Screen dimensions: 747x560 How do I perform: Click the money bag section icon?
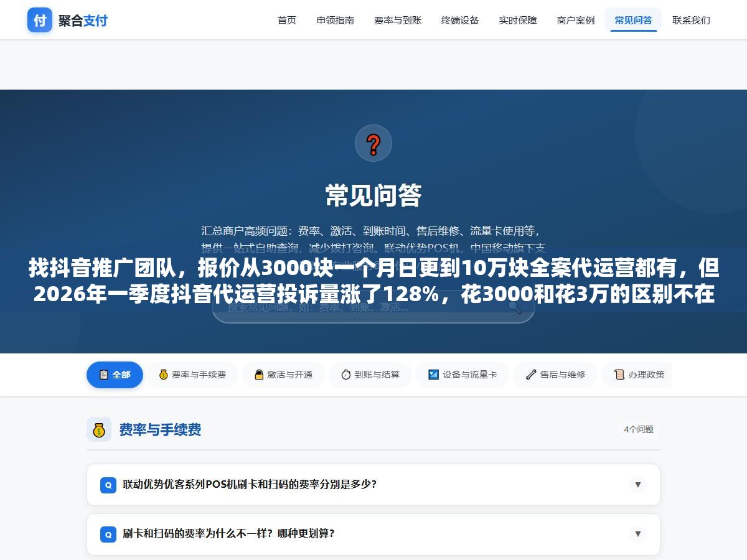click(99, 429)
